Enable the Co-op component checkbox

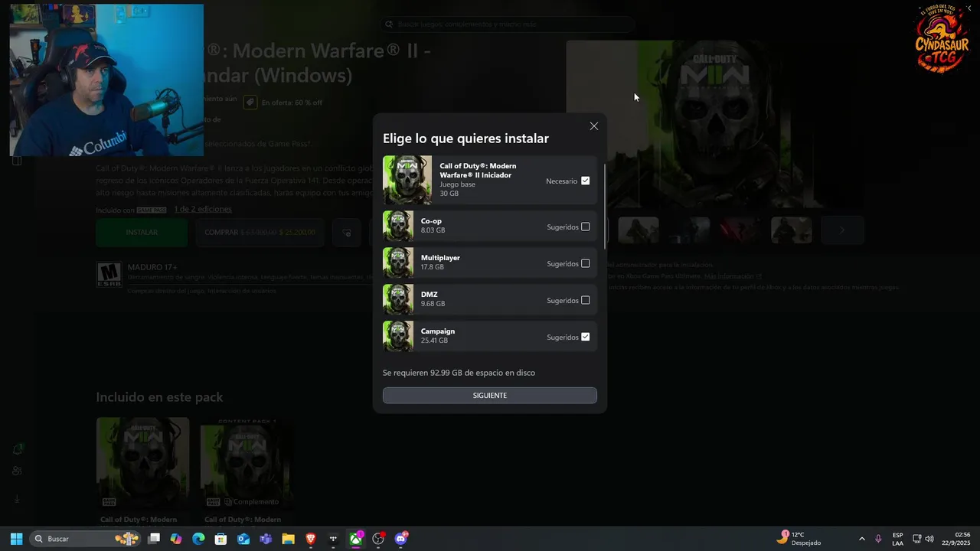pos(586,227)
